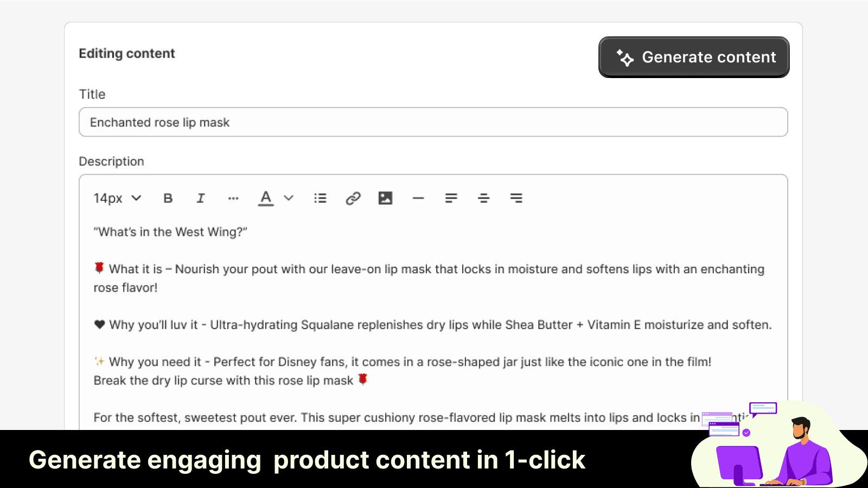Insert an image into the description
This screenshot has height=488, width=868.
point(385,198)
